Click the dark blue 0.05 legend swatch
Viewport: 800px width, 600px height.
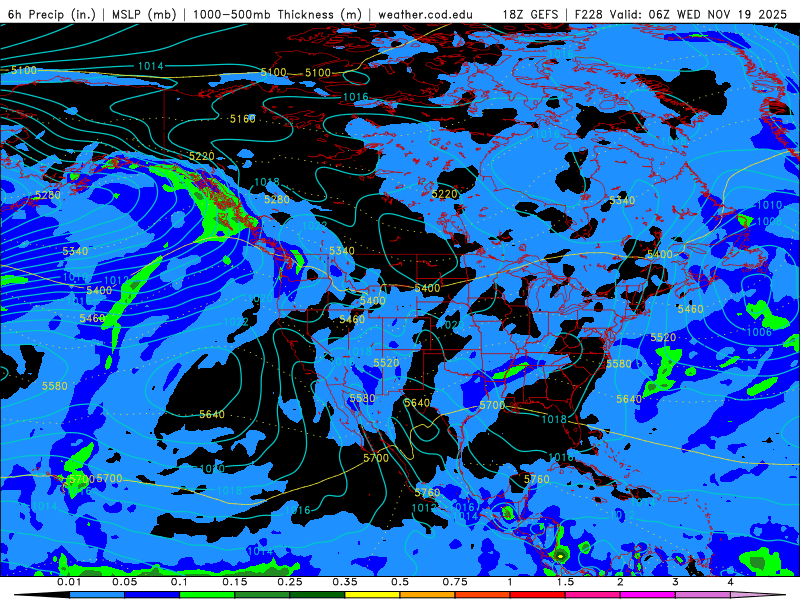click(x=152, y=595)
